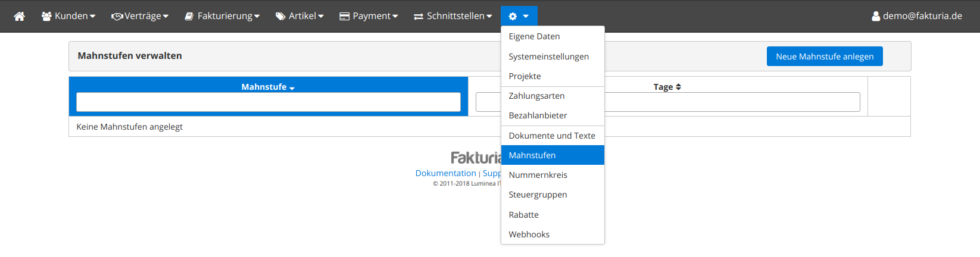Open the Artikel tag menu
This screenshot has height=257, width=980.
(x=299, y=16)
